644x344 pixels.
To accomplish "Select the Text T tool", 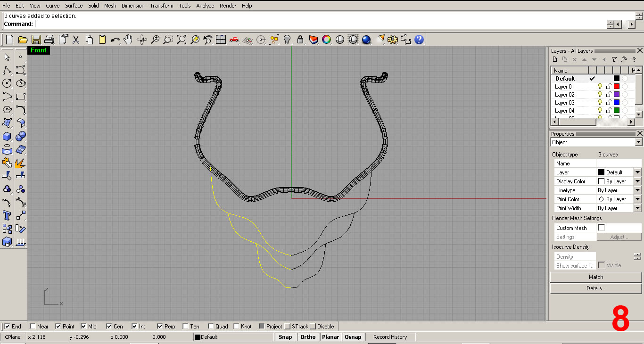I will (x=7, y=215).
